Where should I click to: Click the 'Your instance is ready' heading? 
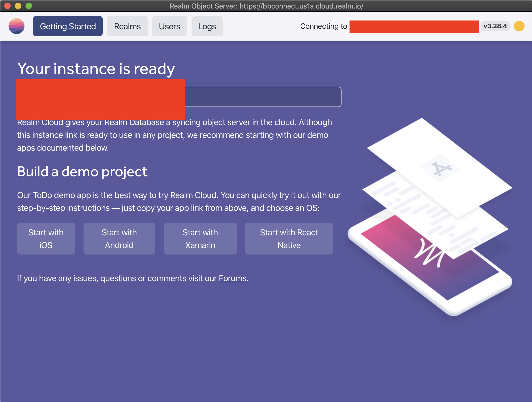coord(96,69)
